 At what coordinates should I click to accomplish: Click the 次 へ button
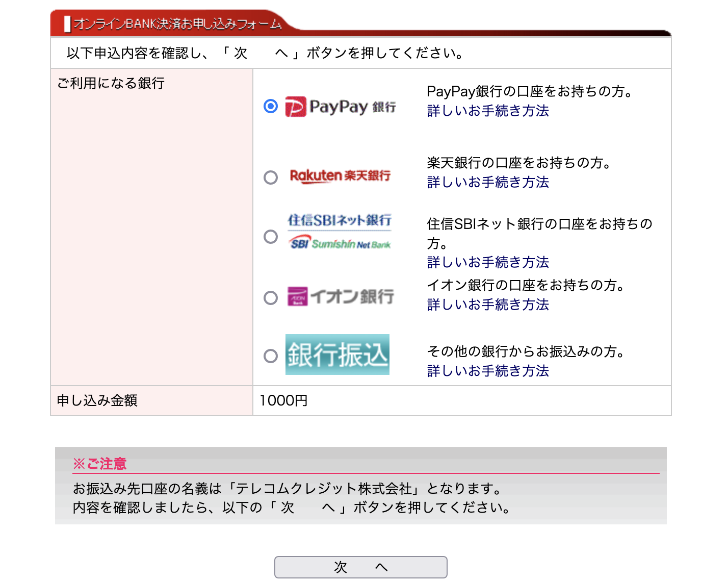coord(361,567)
